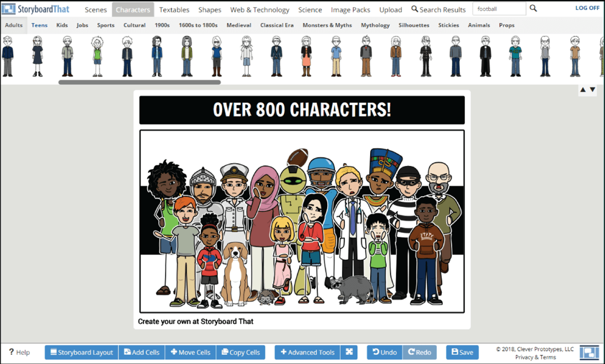Click the Storyboard That logo
This screenshot has width=605, height=364.
pos(35,9)
